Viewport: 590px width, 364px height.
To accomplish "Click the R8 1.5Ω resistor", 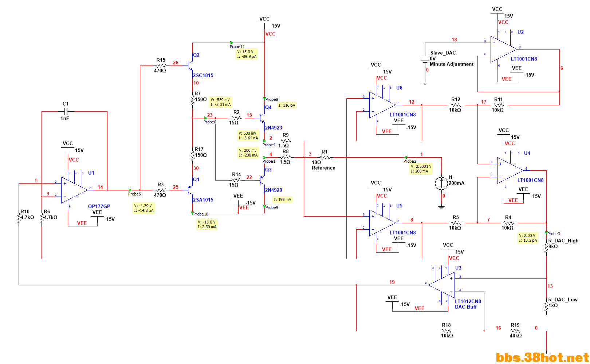I will pyautogui.click(x=286, y=157).
